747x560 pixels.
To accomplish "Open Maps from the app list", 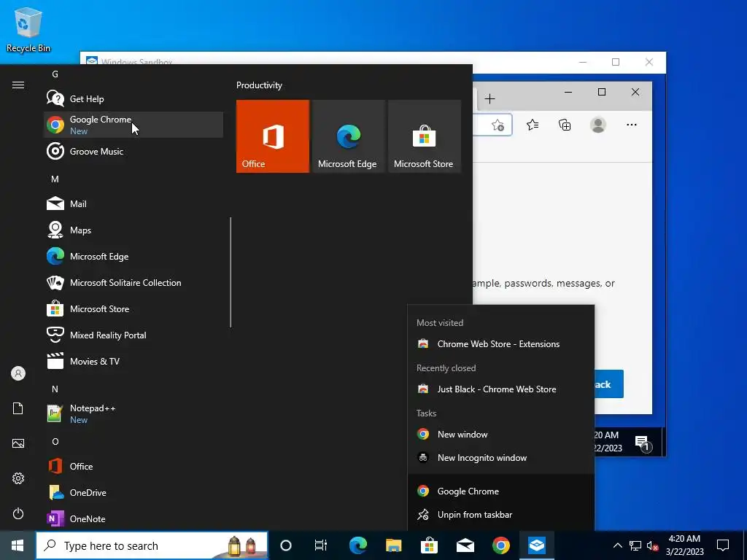I will [133, 230].
